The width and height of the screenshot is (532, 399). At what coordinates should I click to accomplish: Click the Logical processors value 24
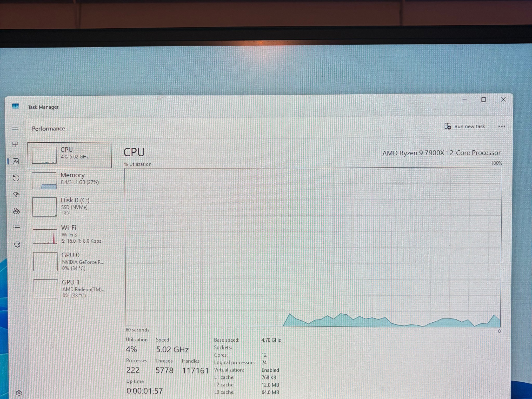[x=264, y=363]
